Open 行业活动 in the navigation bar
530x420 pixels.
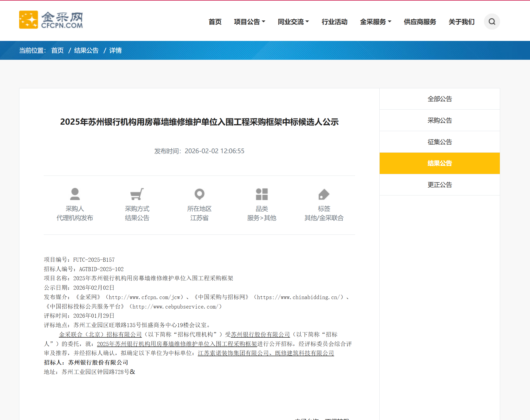coord(334,22)
